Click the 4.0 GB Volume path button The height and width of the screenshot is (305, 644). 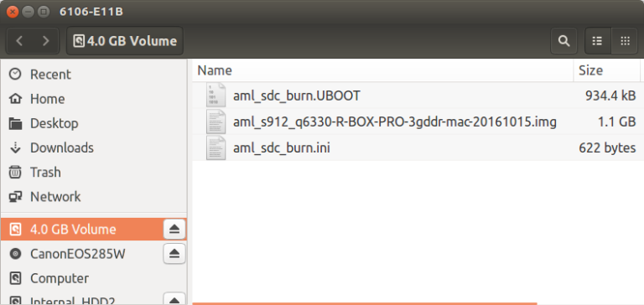125,41
